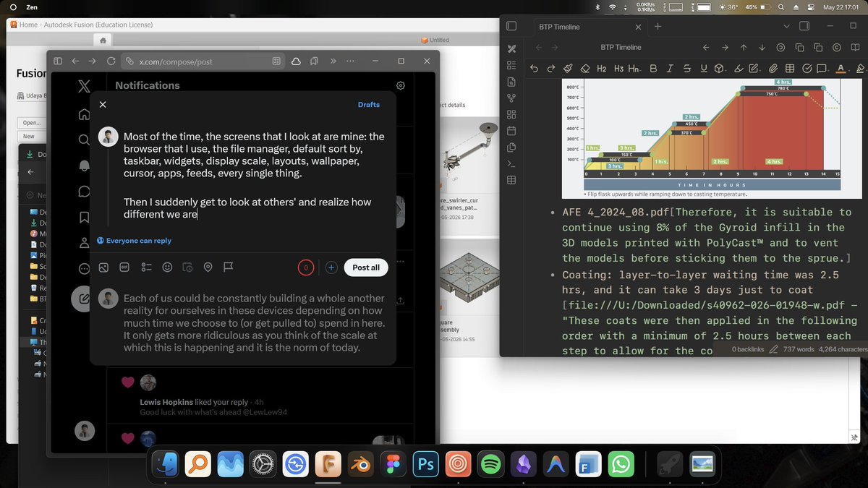The image size is (868, 488).
Task: Open Hn heading dropdown in notes toolbar
Action: (634, 69)
